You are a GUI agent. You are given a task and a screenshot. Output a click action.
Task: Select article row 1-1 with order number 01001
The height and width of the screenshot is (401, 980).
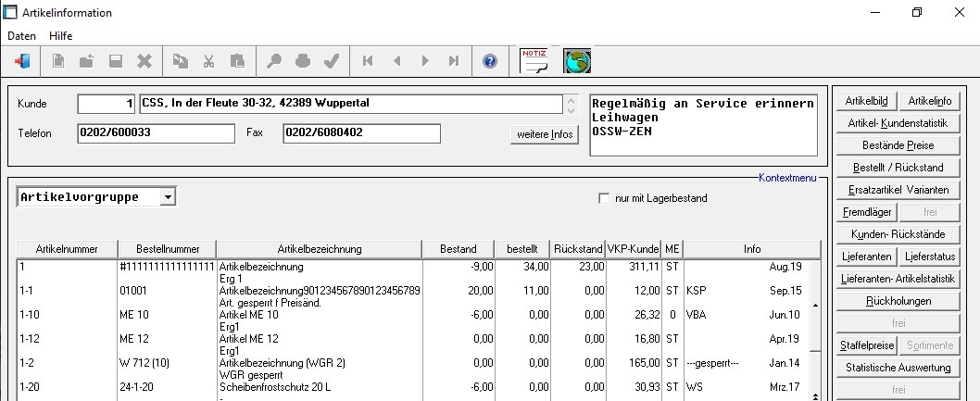413,296
